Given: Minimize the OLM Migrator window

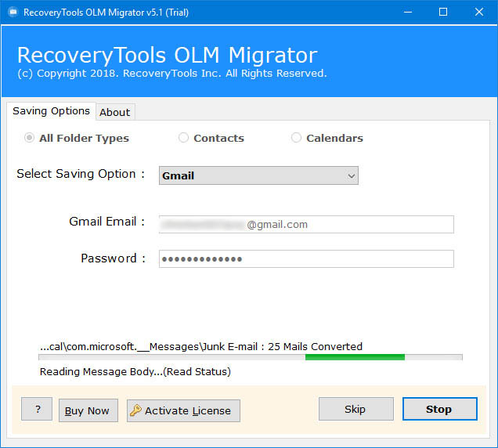Looking at the screenshot, I should click(x=408, y=12).
